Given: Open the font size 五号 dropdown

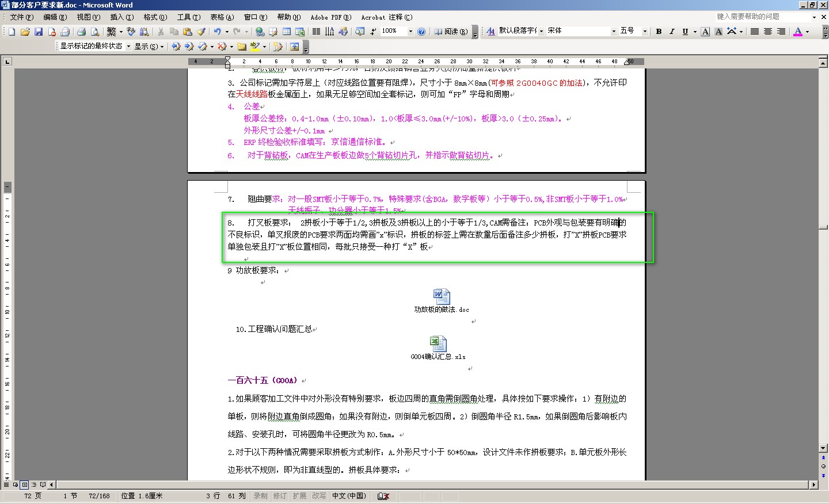Looking at the screenshot, I should 645,32.
